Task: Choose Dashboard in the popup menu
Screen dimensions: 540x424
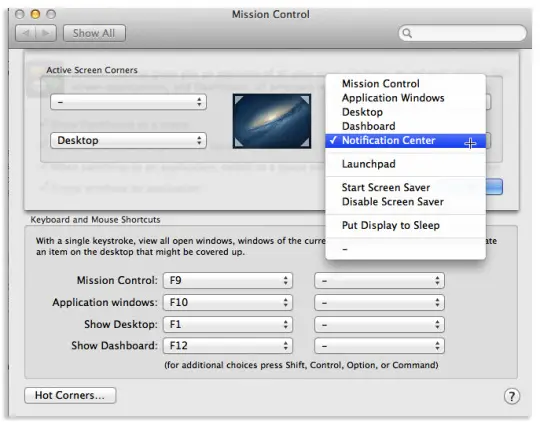Action: tap(405, 126)
